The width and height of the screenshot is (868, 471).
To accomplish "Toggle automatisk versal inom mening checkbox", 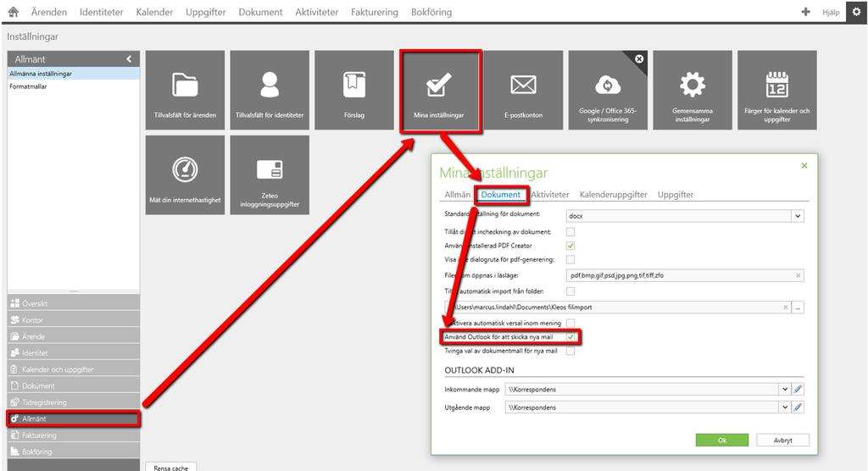I will pos(570,323).
